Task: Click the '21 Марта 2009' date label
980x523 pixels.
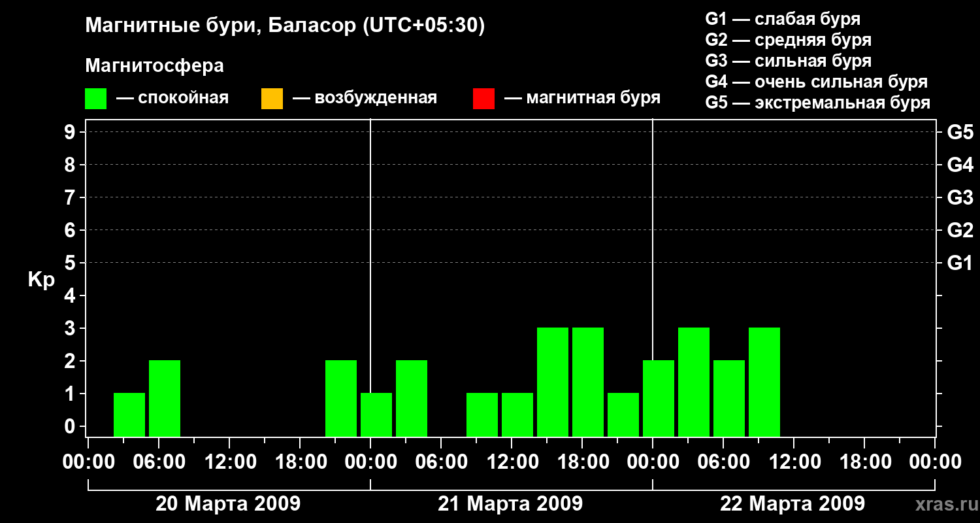Action: 510,504
